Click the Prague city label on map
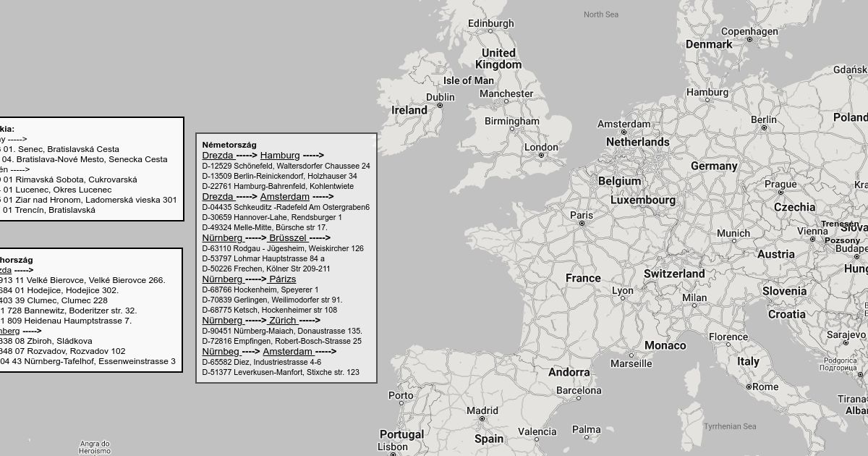The width and height of the screenshot is (868, 456). point(780,184)
